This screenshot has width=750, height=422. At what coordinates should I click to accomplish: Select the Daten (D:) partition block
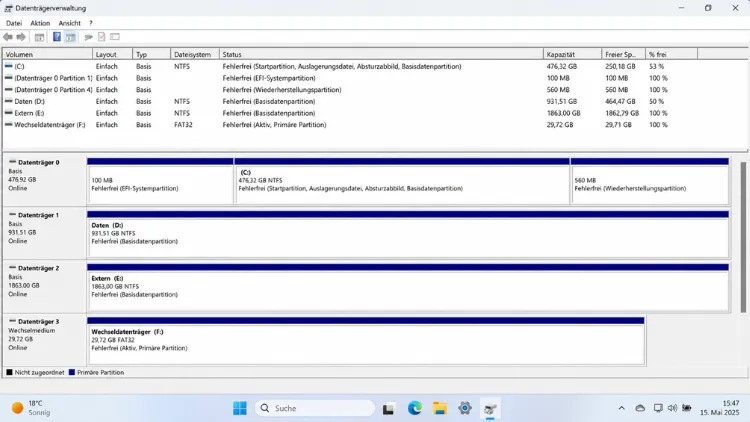(408, 234)
